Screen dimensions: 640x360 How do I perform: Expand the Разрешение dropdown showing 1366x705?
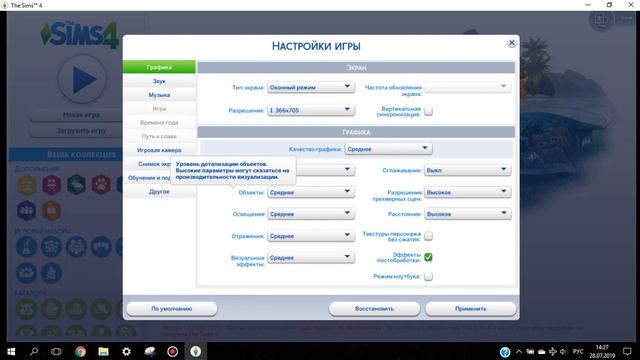point(311,110)
